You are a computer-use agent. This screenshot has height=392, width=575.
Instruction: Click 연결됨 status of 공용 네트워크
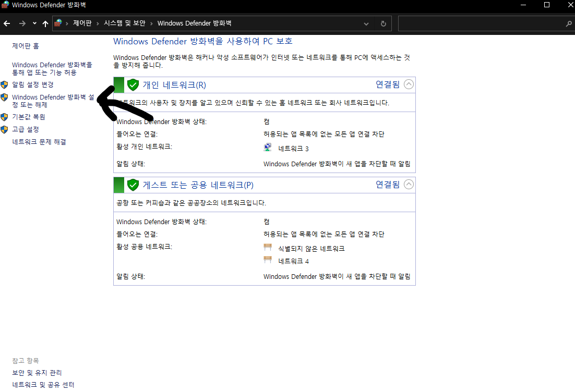[388, 185]
